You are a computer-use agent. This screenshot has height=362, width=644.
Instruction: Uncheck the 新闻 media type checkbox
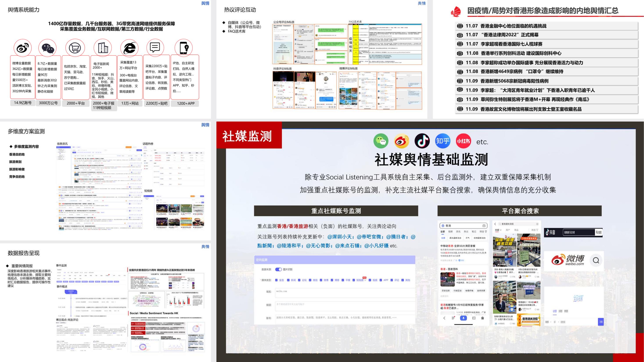288,280
